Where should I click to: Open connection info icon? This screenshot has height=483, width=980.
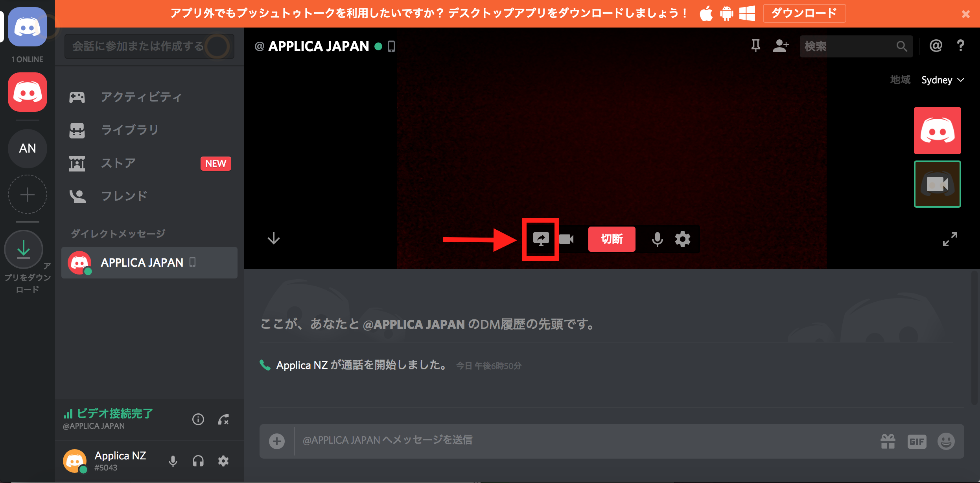point(198,419)
